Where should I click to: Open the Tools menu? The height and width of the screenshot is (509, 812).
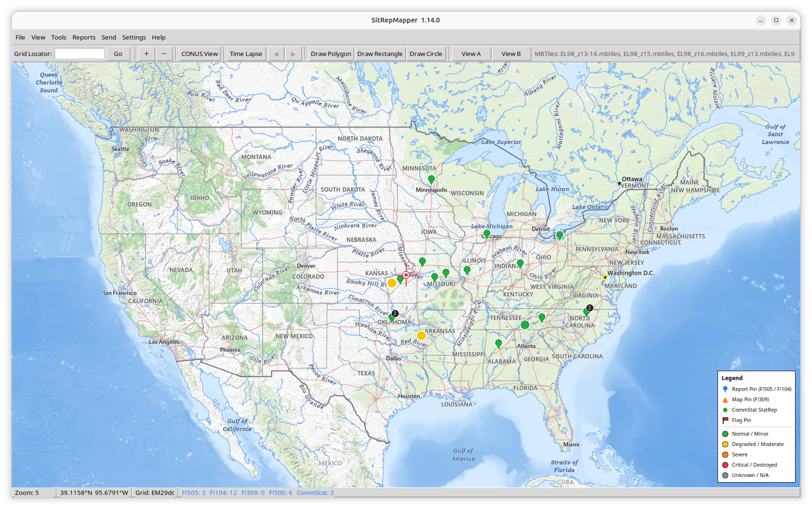click(59, 37)
